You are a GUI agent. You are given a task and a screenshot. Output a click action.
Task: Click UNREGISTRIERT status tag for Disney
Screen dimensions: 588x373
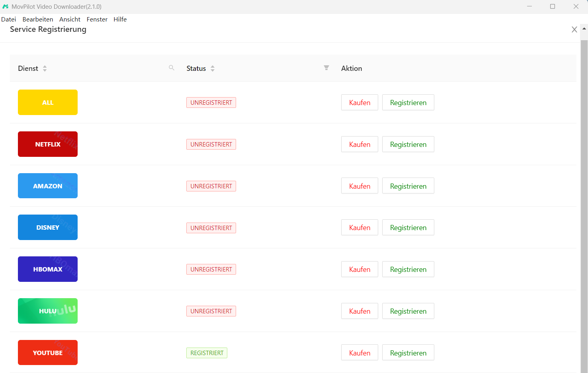tap(211, 228)
